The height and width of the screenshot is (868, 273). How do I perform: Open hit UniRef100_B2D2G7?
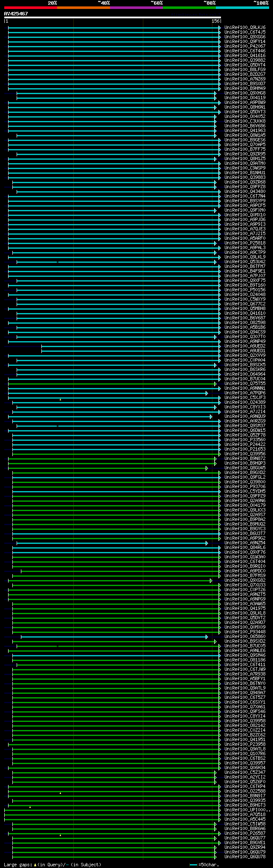(x=245, y=74)
